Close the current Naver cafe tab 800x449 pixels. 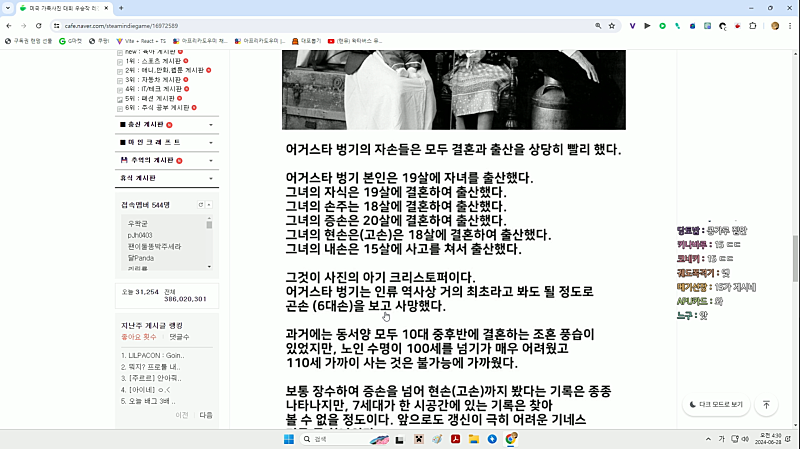[106, 8]
